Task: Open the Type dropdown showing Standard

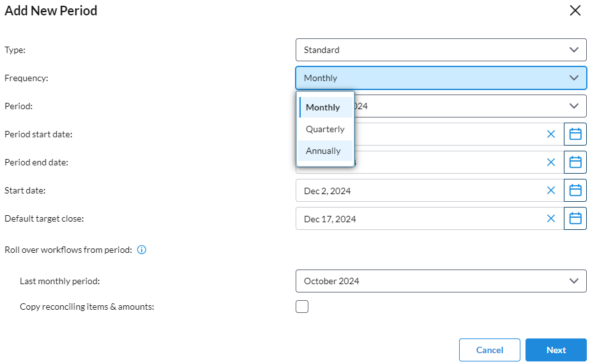Action: pos(441,50)
